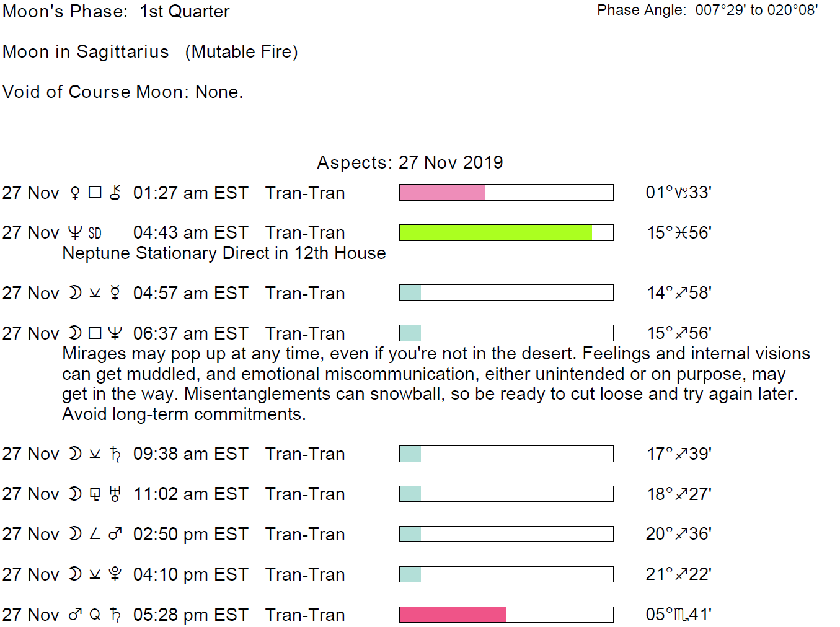Click the Mercury glyph in the 04:57 am row
Screen dimensions: 840x627
pyautogui.click(x=115, y=293)
